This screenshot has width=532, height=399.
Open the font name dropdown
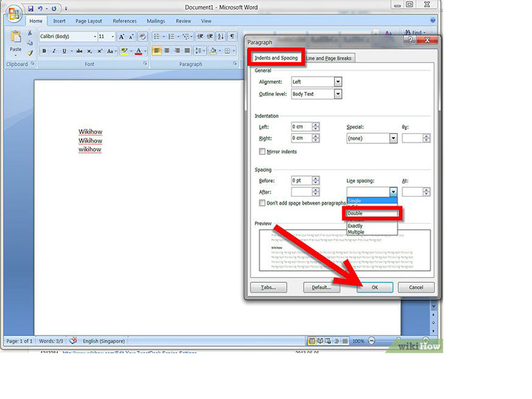point(95,37)
